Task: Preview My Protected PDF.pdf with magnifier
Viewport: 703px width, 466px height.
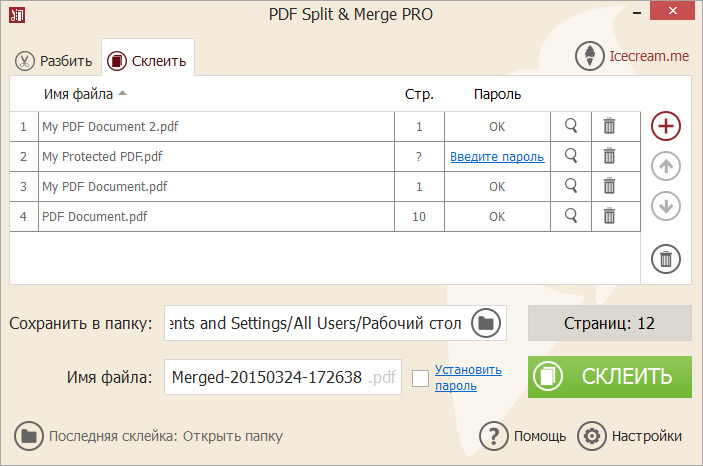Action: coord(571,157)
